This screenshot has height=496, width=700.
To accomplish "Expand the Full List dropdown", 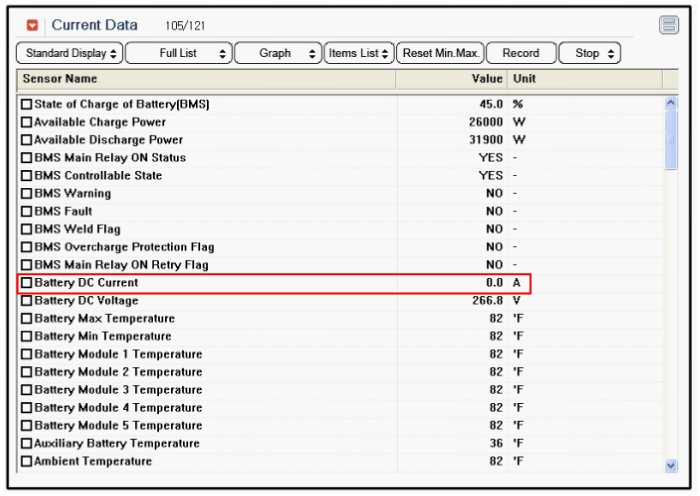I will tap(179, 53).
